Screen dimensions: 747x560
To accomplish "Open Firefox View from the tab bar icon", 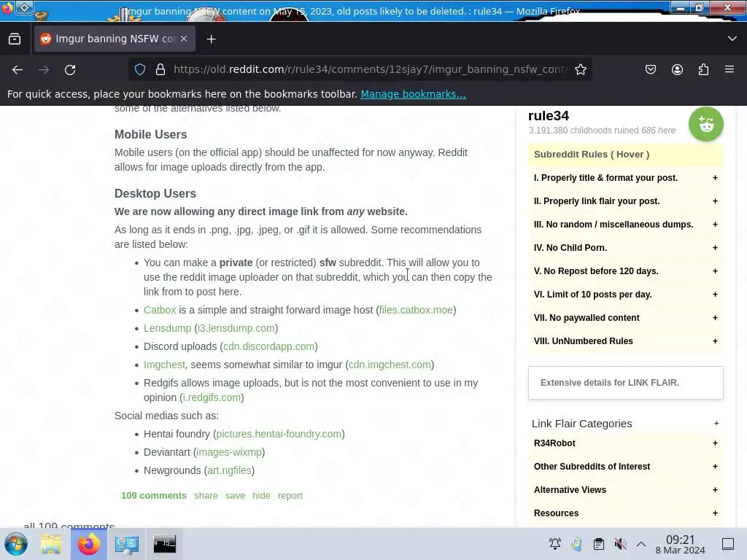I will (15, 39).
